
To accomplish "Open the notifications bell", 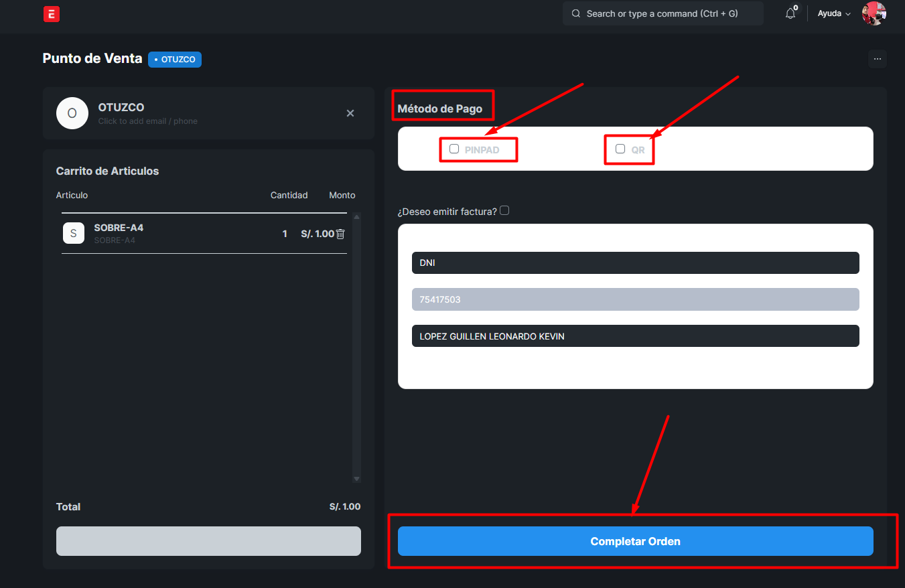I will click(790, 13).
